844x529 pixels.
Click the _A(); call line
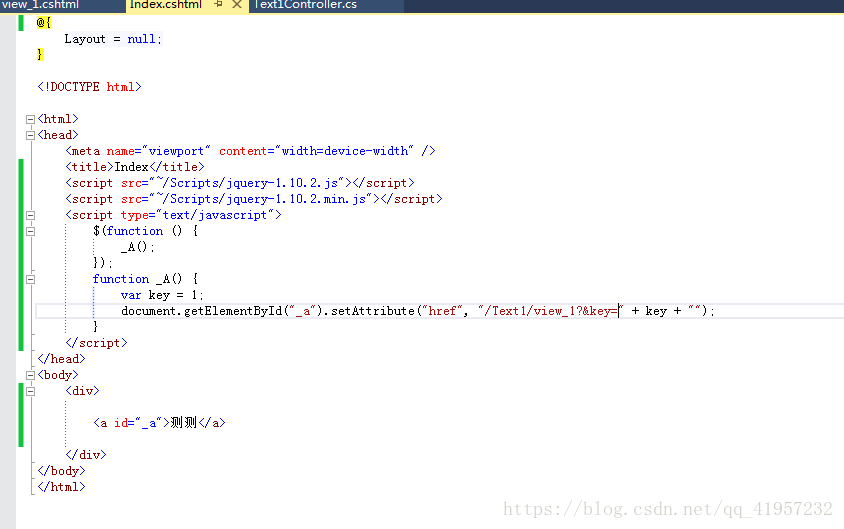[x=138, y=247]
